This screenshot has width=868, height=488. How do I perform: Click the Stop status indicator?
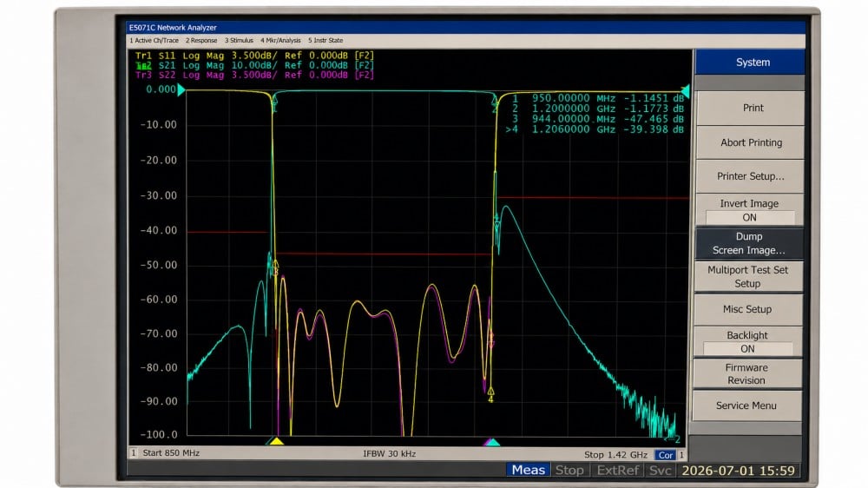click(x=569, y=471)
